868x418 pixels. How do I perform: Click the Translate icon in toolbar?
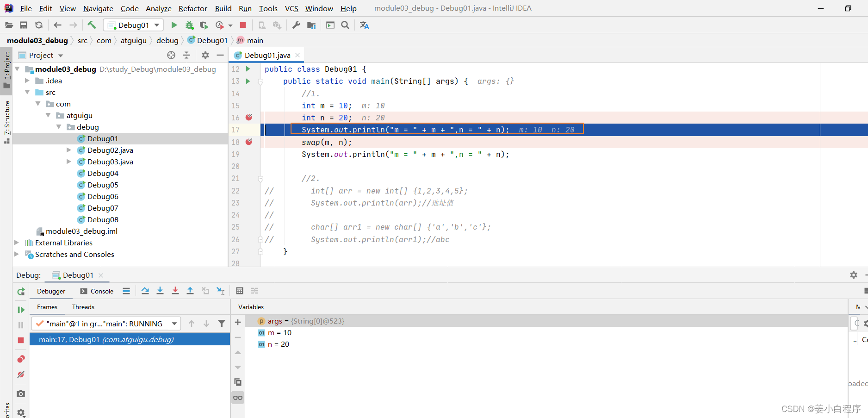365,25
